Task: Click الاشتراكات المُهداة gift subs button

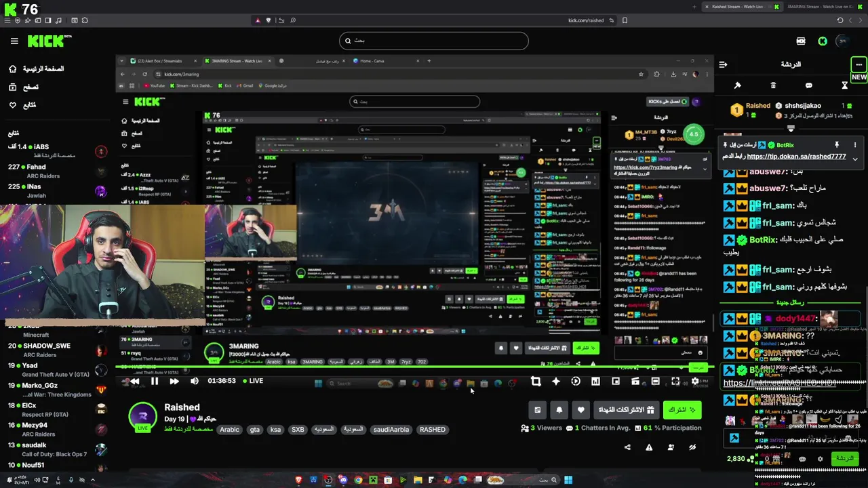Action: click(626, 410)
